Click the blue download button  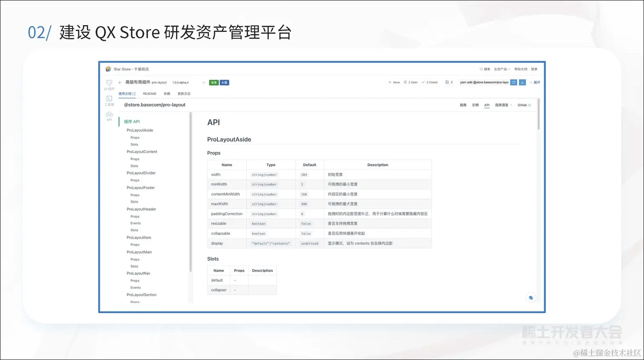[522, 83]
